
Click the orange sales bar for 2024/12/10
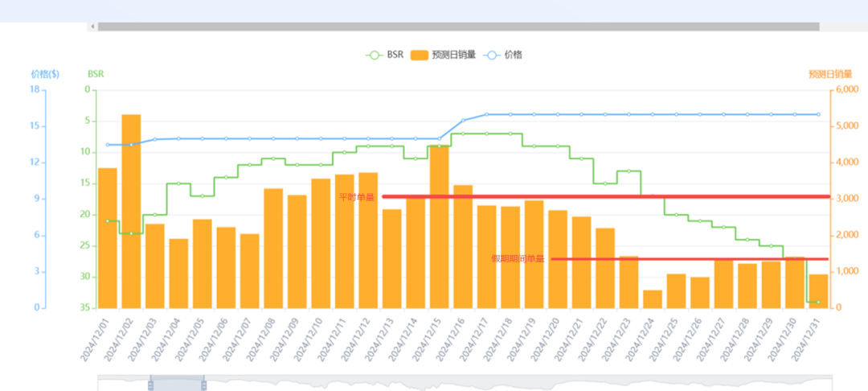tap(321, 243)
